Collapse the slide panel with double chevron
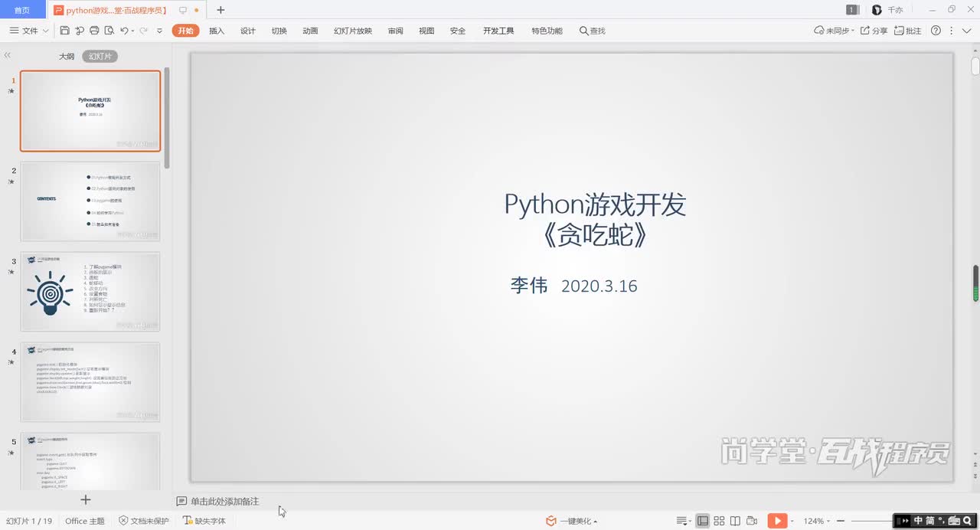Screen dimensions: 980x530 pos(8,55)
